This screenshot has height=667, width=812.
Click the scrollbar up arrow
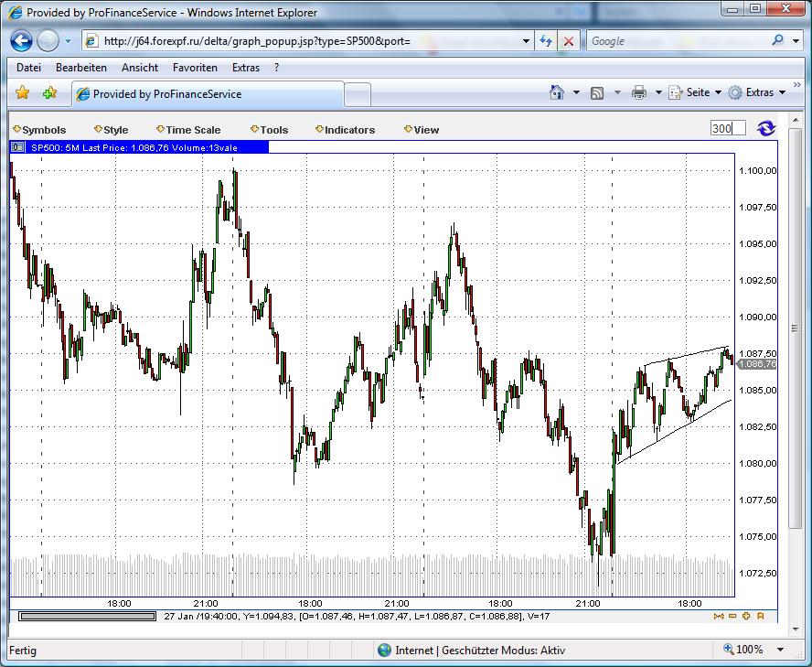point(796,120)
